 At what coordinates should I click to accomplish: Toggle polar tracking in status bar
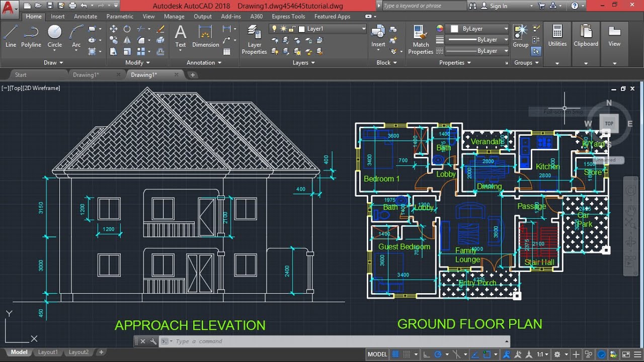(438, 354)
